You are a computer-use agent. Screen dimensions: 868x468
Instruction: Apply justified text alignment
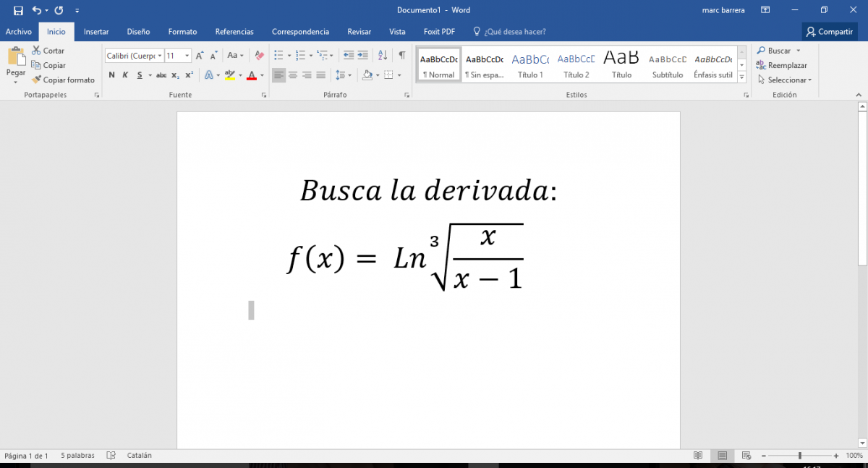[320, 75]
